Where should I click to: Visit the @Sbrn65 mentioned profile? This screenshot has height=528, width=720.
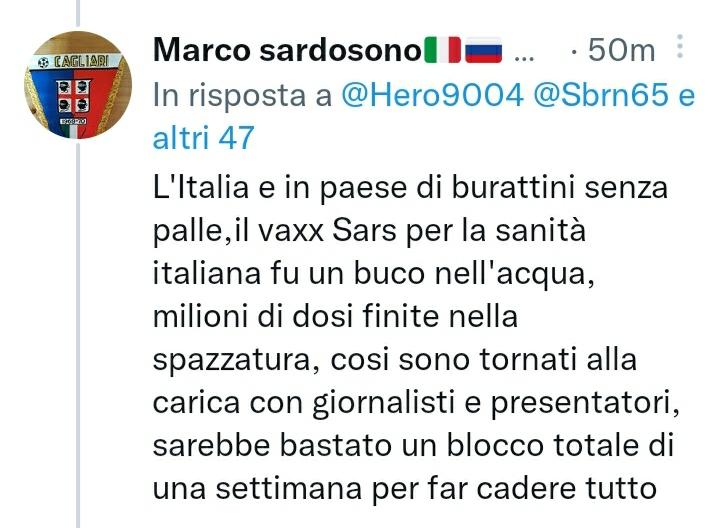601,95
